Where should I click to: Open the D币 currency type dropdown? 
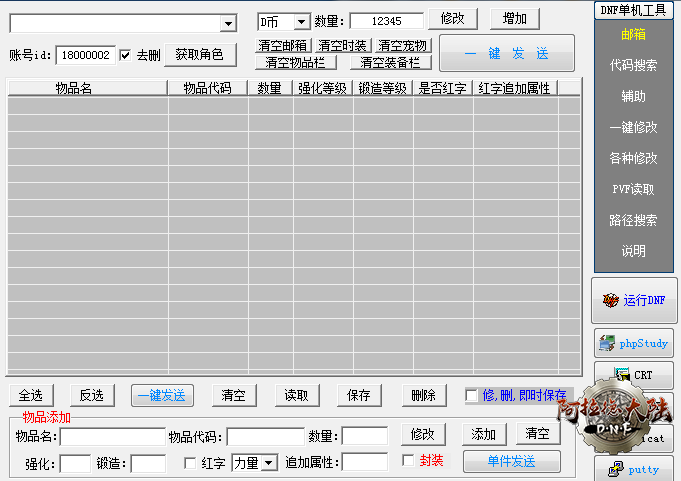coord(301,21)
